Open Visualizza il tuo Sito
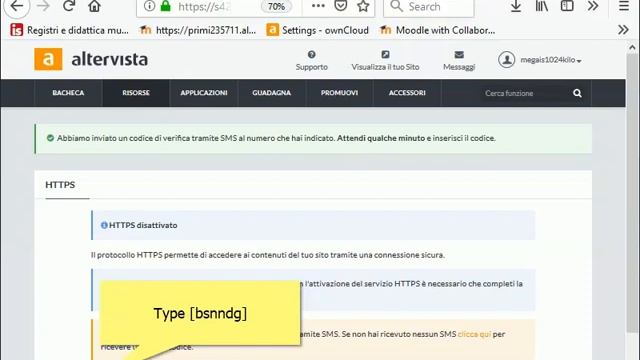 (x=385, y=60)
